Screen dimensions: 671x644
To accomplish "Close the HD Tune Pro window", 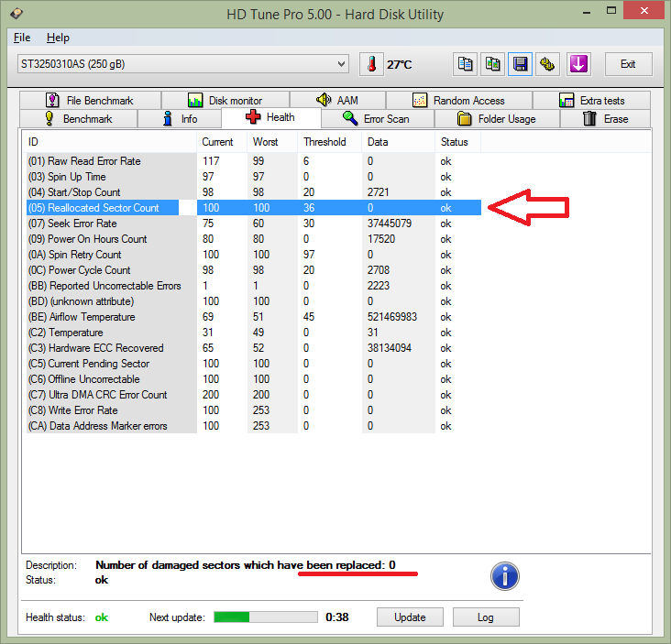I will click(x=644, y=11).
